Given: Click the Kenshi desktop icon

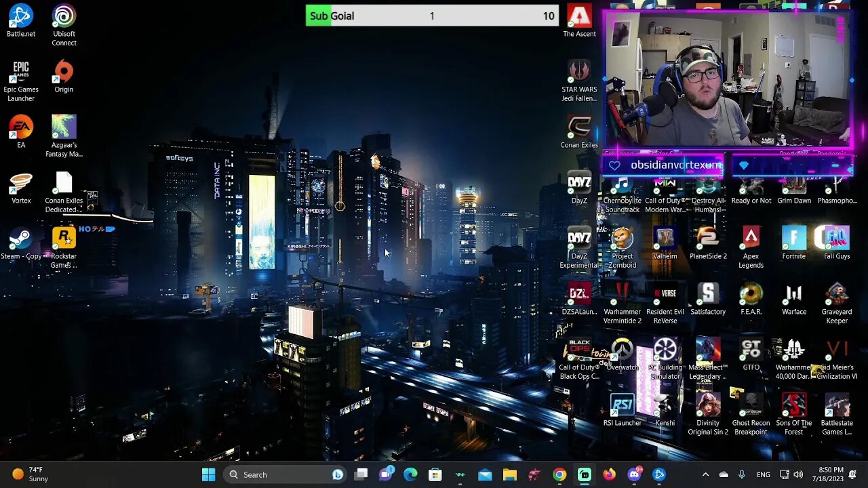Looking at the screenshot, I should click(665, 410).
